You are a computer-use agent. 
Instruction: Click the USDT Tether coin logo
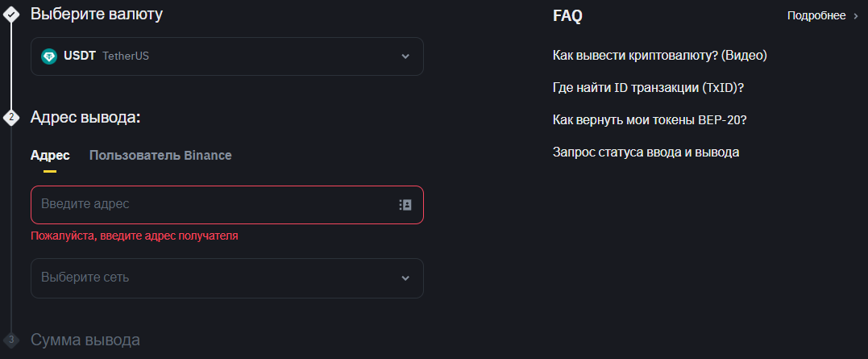[49, 56]
